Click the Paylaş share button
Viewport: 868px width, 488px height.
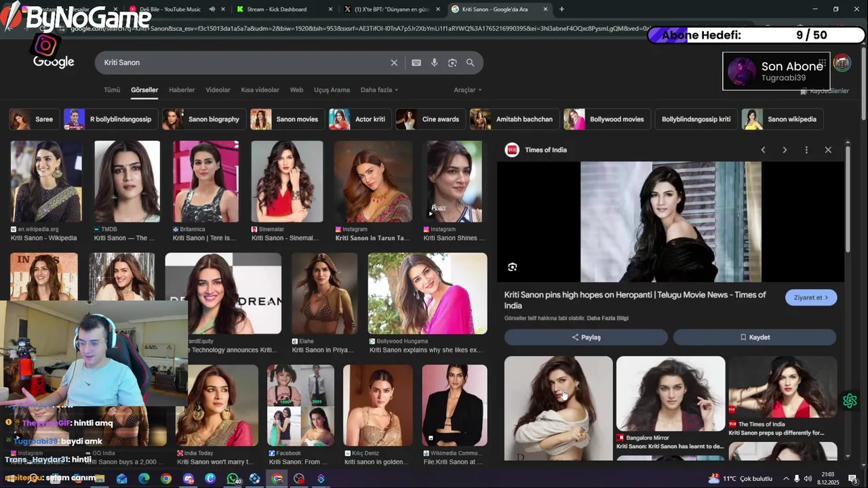click(x=586, y=338)
